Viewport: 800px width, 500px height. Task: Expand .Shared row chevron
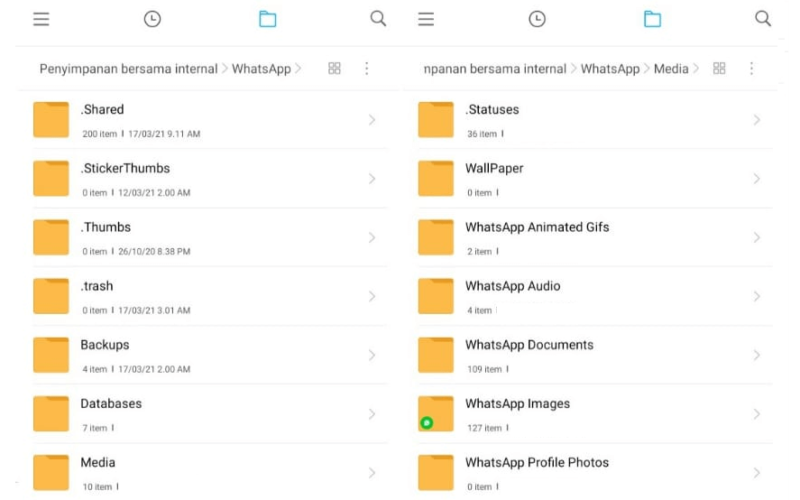[x=372, y=120]
